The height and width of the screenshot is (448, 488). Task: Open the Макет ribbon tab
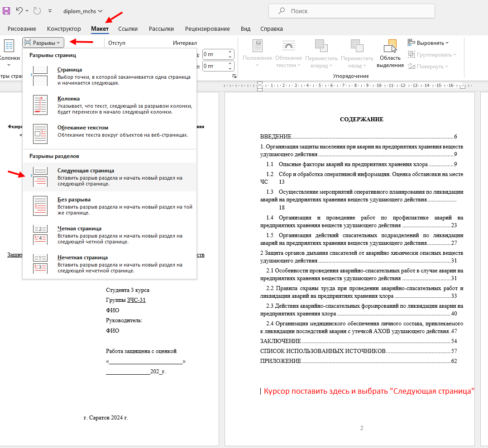click(100, 29)
